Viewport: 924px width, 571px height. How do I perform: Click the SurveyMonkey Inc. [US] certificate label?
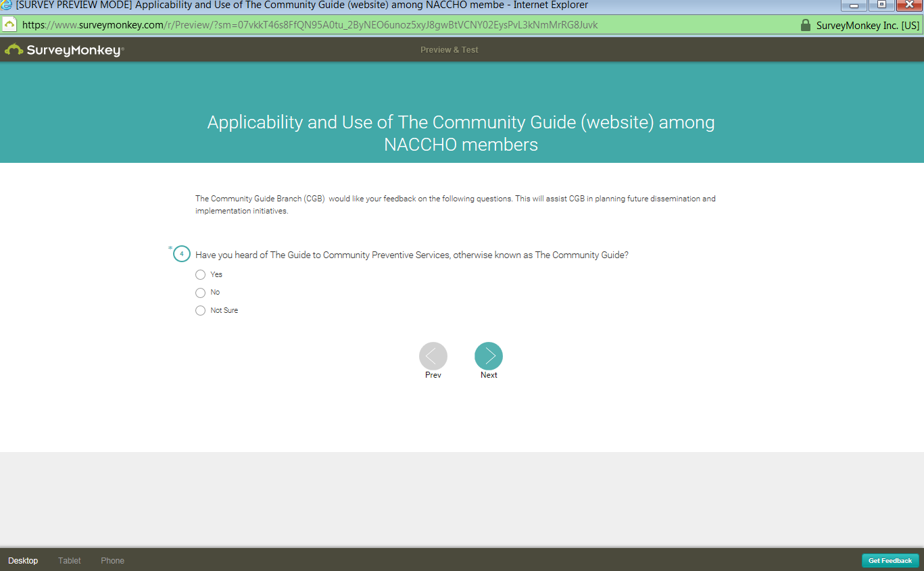pyautogui.click(x=868, y=26)
